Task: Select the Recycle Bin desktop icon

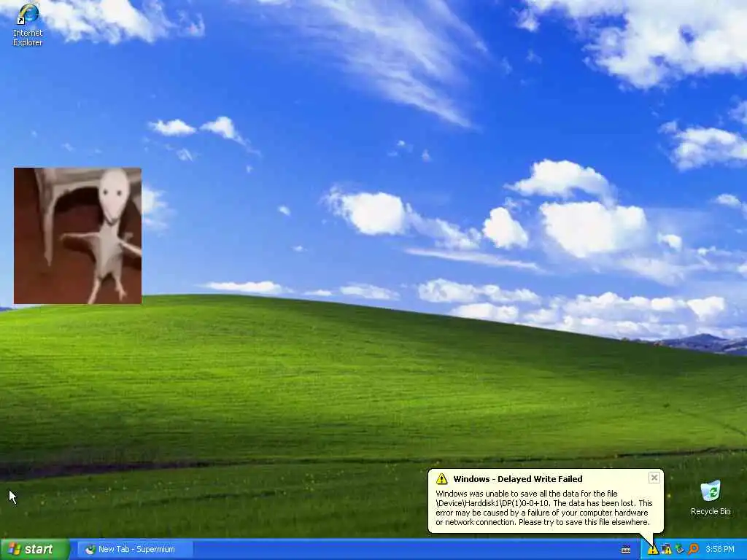Action: (x=711, y=498)
